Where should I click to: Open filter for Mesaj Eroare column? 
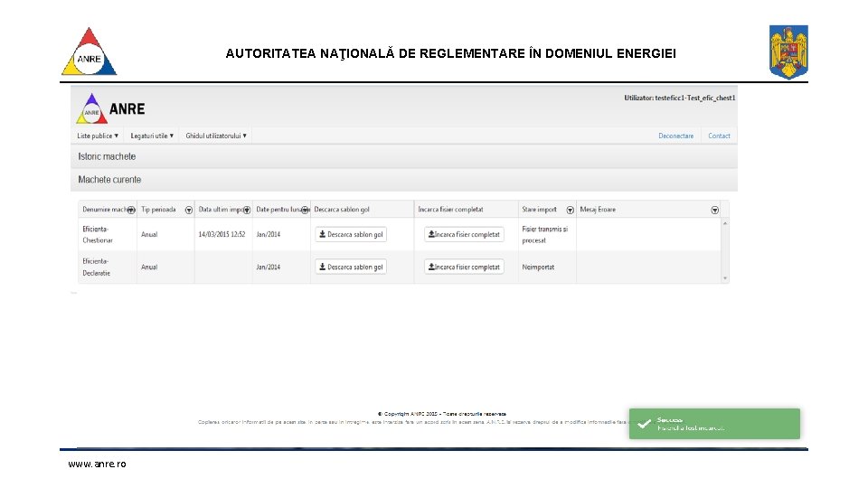point(714,211)
